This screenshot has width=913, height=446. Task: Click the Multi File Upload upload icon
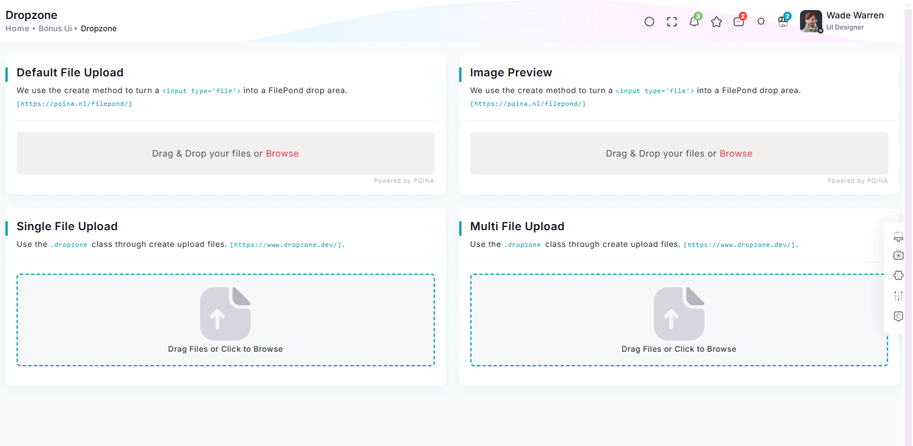coord(679,313)
